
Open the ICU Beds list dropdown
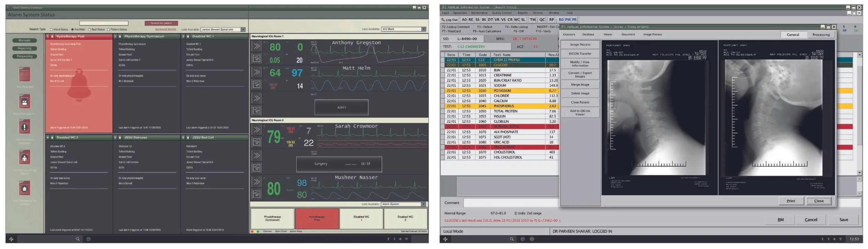point(424,29)
